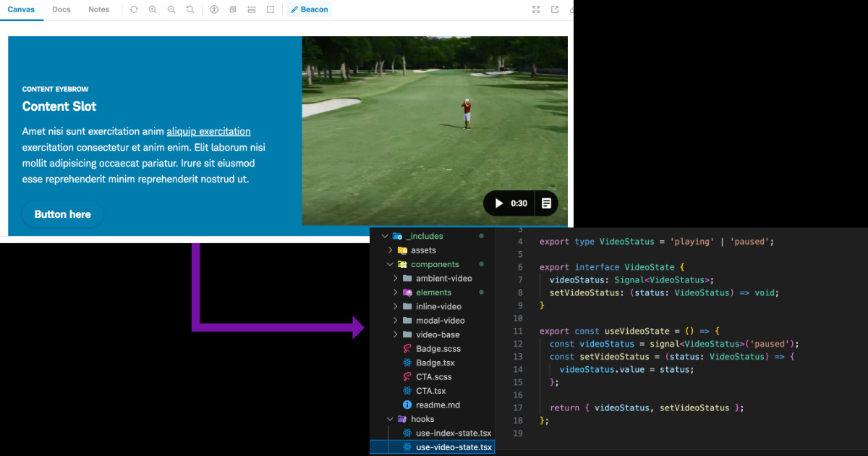Toggle the Beacon edit button
This screenshot has width=868, height=456.
click(309, 9)
